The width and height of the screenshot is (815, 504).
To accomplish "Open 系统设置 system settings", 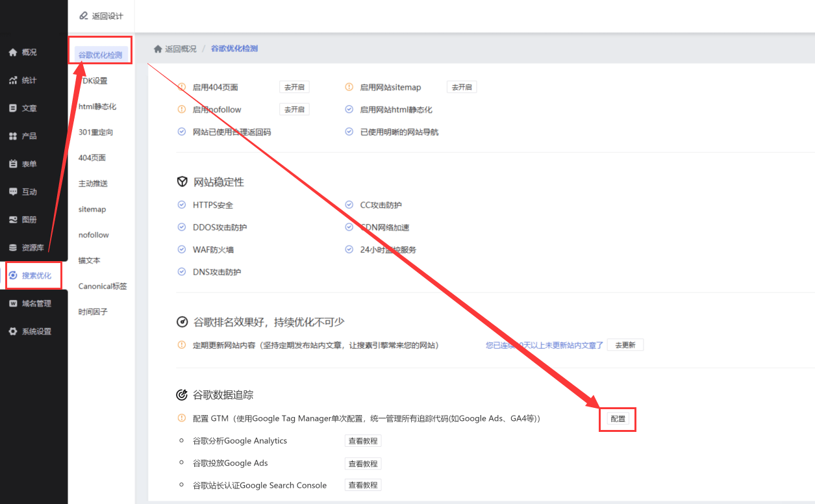I will coord(30,332).
